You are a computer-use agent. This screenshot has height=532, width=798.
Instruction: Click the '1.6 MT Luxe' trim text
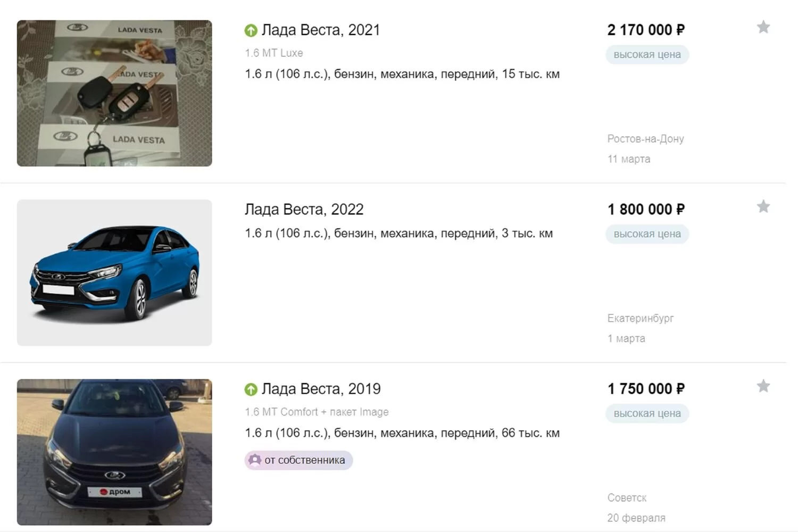[274, 53]
